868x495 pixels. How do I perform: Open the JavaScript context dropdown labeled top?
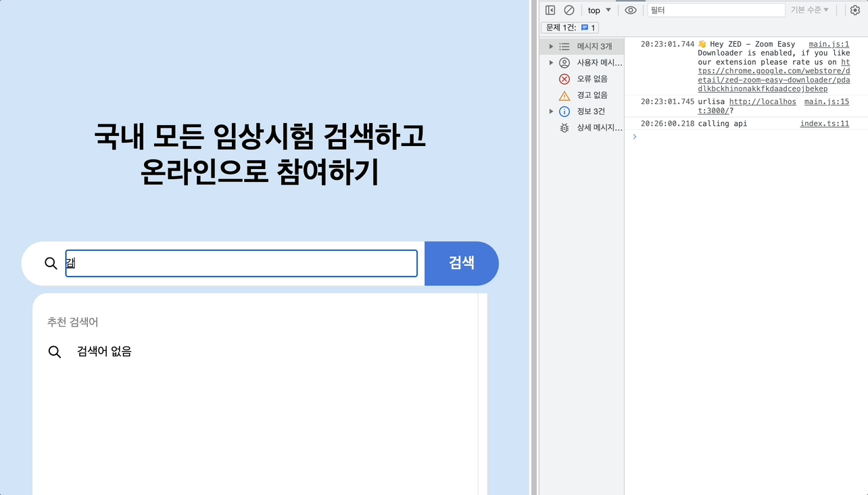tap(598, 9)
